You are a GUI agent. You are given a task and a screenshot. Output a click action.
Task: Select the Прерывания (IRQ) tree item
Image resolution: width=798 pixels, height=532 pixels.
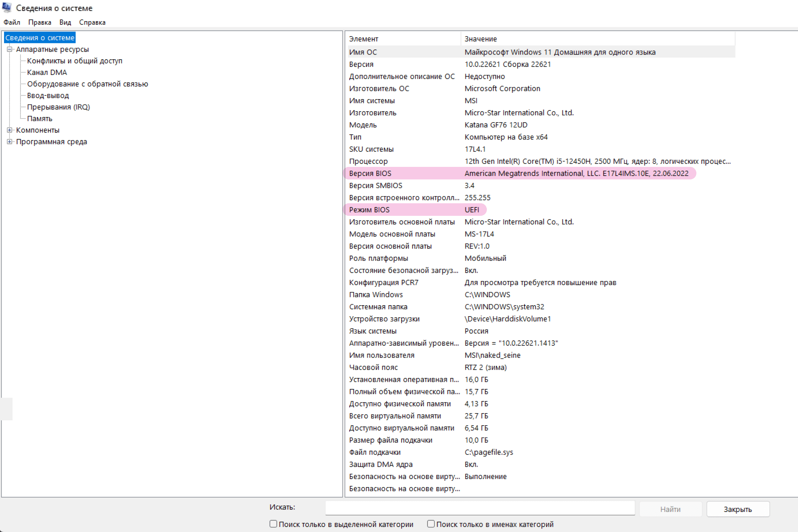[x=58, y=107]
